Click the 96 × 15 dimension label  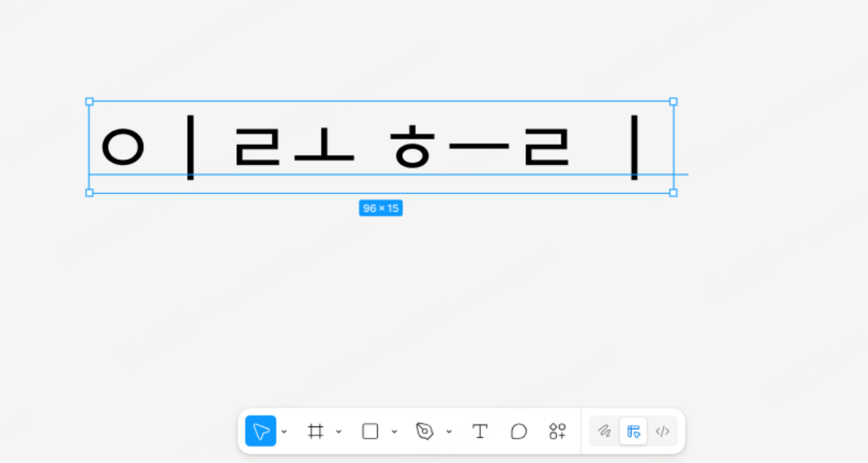(x=380, y=208)
